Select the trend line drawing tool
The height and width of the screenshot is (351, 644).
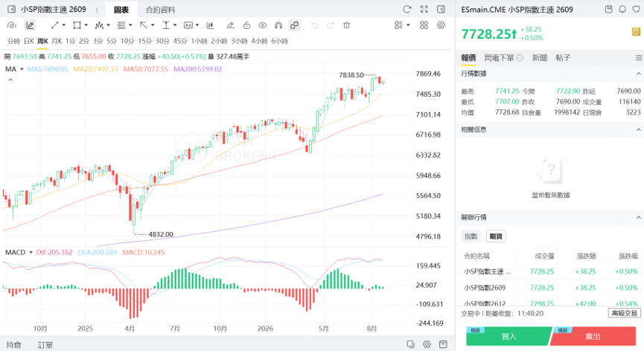click(54, 25)
